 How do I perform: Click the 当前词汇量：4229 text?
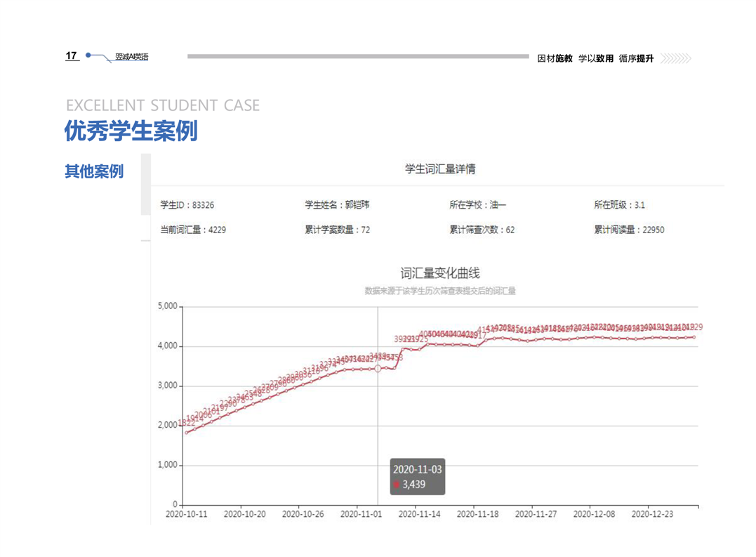click(x=193, y=230)
